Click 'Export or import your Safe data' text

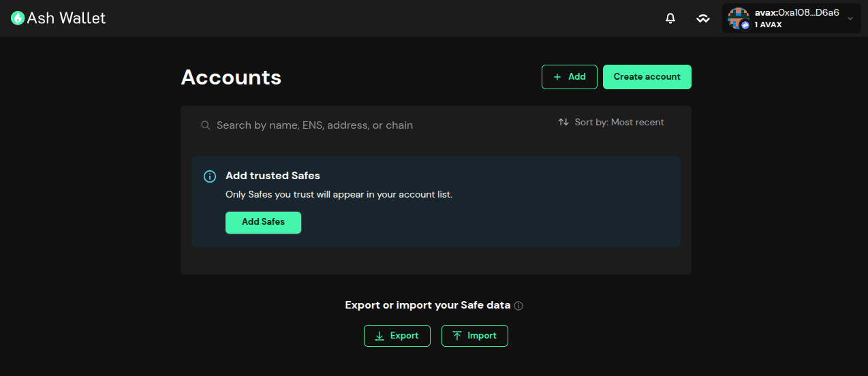[x=428, y=305]
